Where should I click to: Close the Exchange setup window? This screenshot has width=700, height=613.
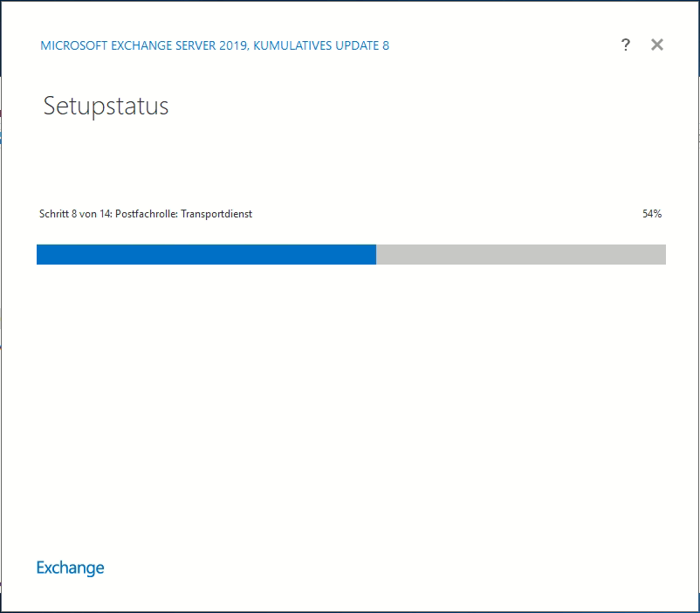[x=657, y=45]
